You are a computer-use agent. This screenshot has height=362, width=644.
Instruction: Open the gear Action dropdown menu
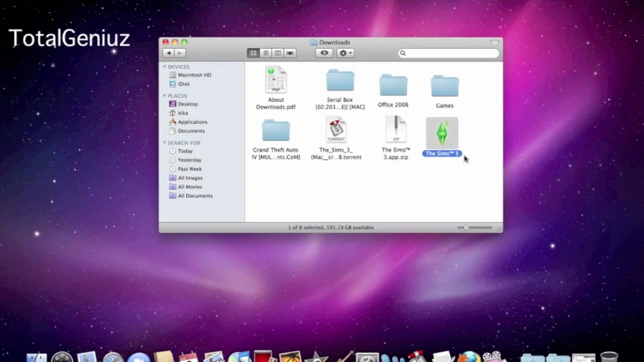click(346, 53)
